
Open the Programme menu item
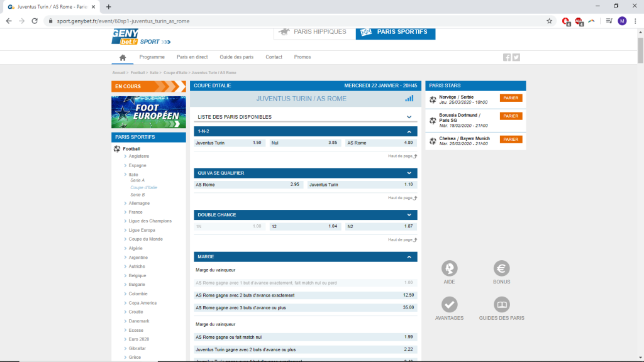[152, 57]
